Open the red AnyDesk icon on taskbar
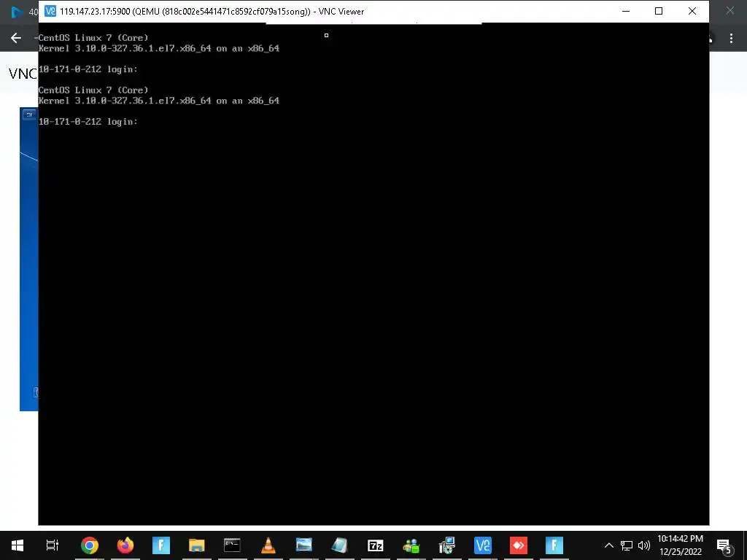Image resolution: width=747 pixels, height=560 pixels. coord(519,545)
